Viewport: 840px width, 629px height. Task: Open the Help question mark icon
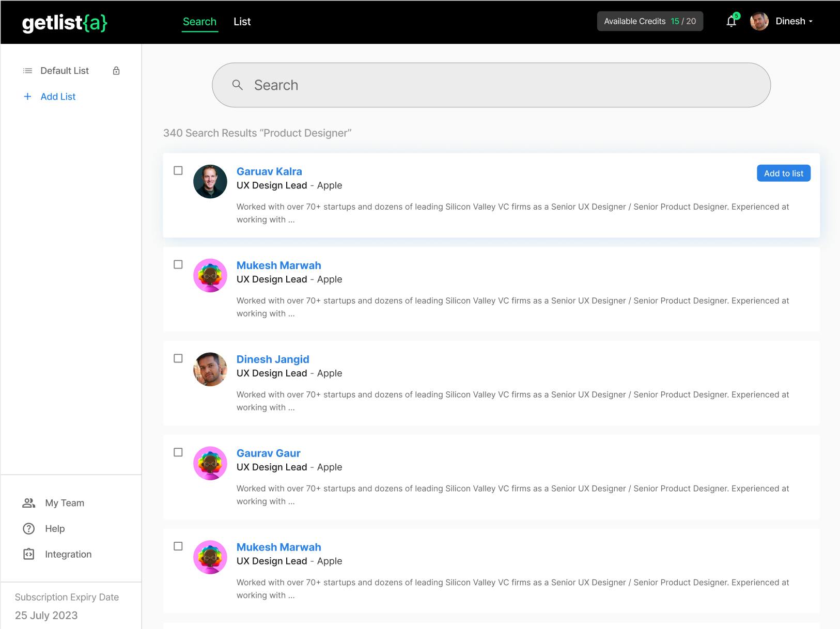29,529
